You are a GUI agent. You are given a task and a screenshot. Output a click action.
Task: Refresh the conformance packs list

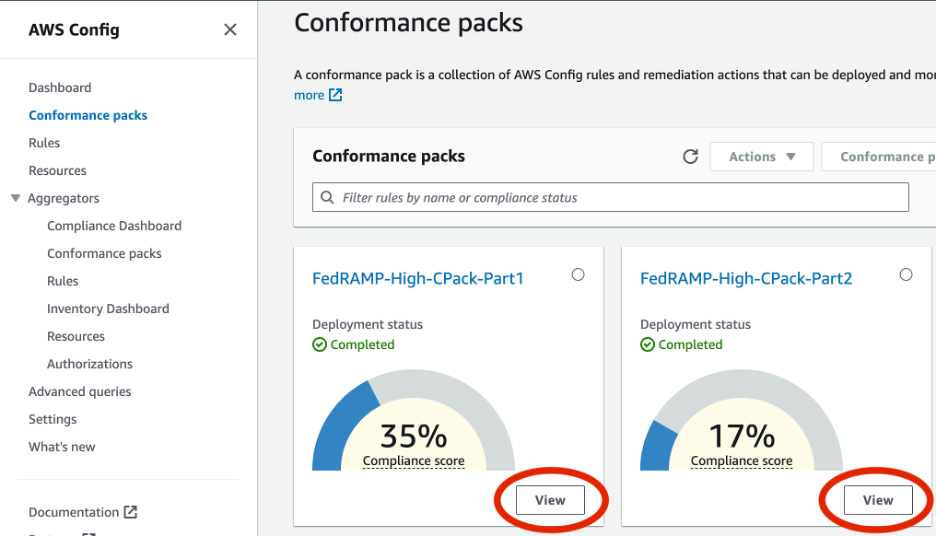coord(690,156)
